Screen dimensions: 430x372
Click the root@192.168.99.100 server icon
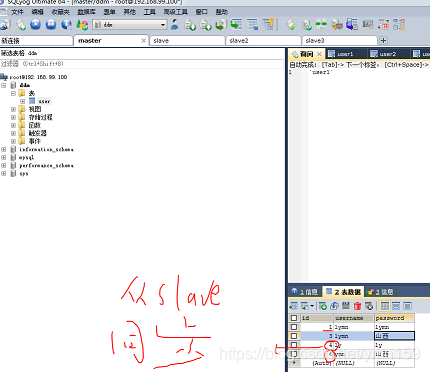coord(4,77)
